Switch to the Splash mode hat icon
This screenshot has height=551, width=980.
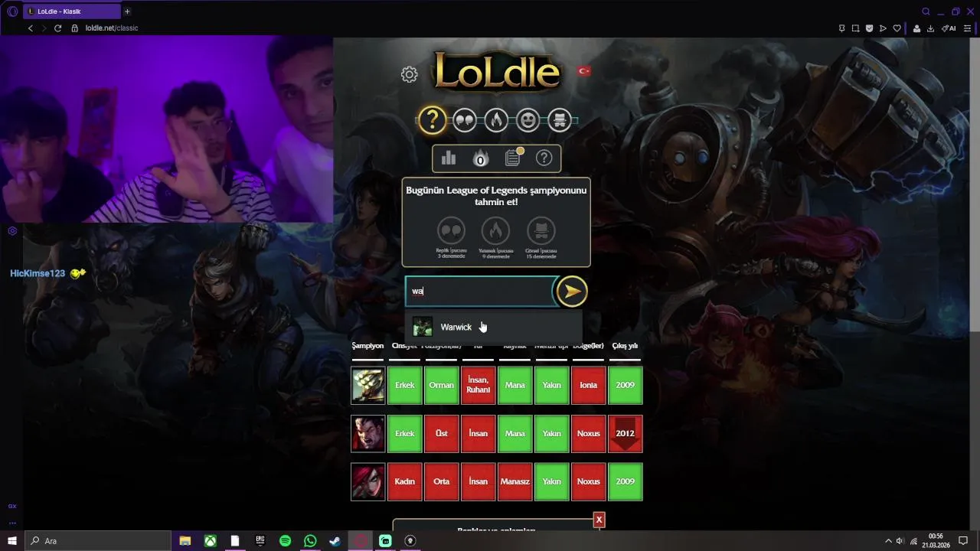(560, 120)
